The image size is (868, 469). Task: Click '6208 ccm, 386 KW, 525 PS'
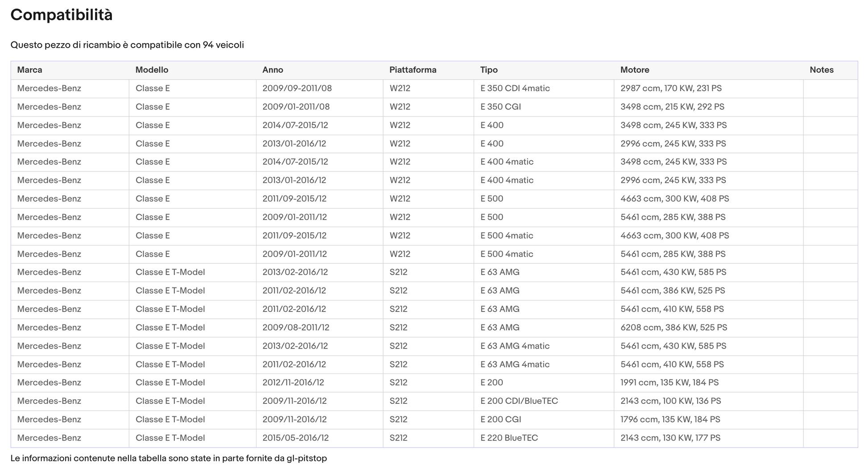pos(674,328)
